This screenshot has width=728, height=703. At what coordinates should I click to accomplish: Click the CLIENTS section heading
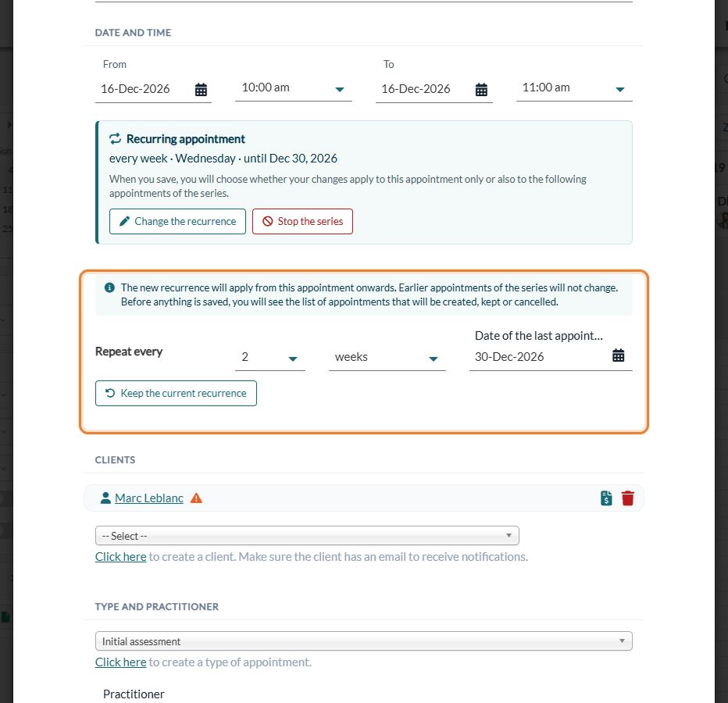pyautogui.click(x=115, y=460)
